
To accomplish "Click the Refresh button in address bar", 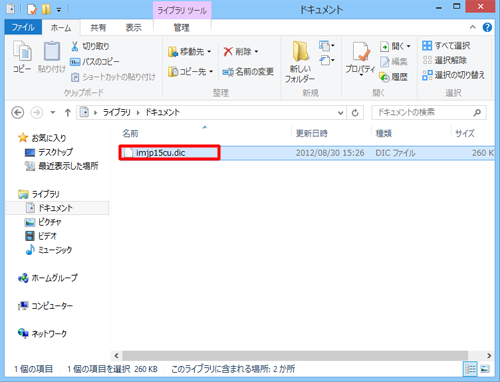I will click(x=355, y=113).
